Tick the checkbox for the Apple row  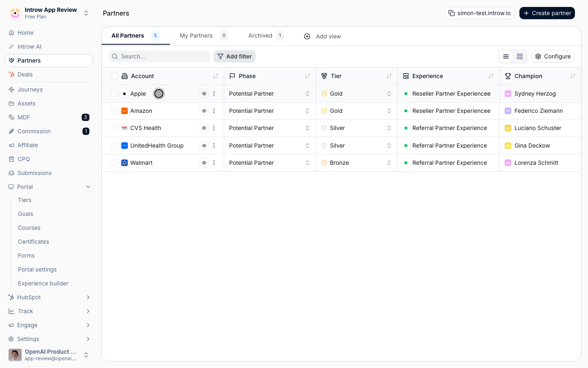115,94
